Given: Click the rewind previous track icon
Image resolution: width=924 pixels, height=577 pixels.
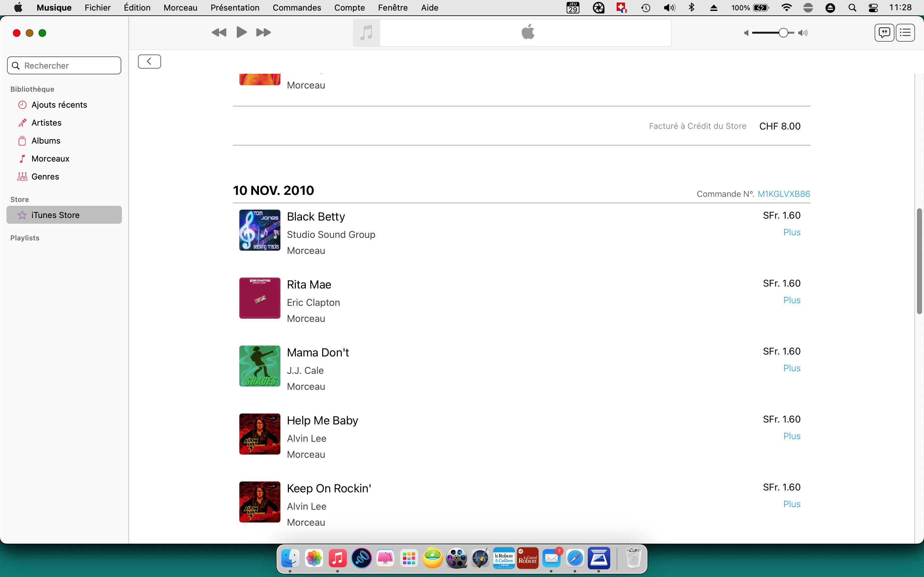Looking at the screenshot, I should (x=219, y=32).
